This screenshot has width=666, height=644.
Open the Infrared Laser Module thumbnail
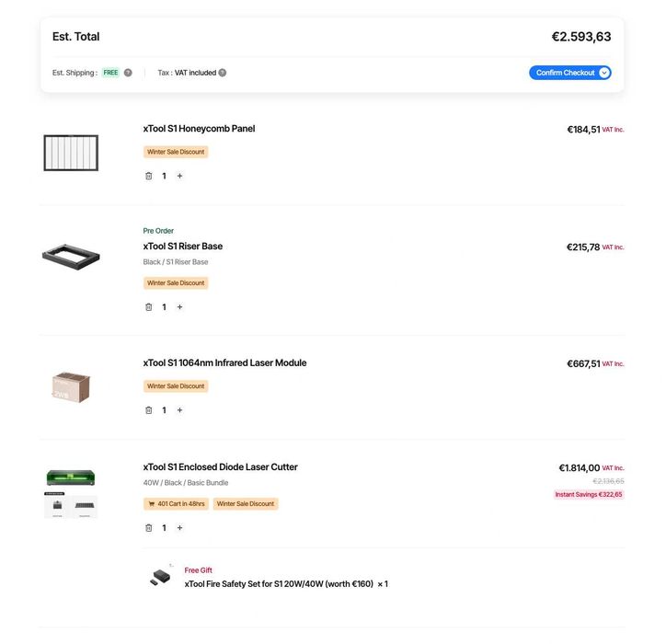[x=71, y=387]
